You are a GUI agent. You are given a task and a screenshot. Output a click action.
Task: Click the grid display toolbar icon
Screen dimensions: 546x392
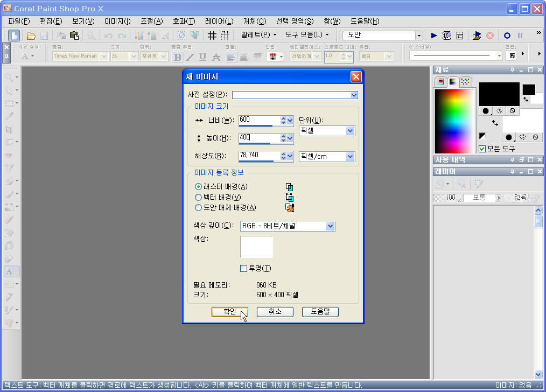click(212, 36)
